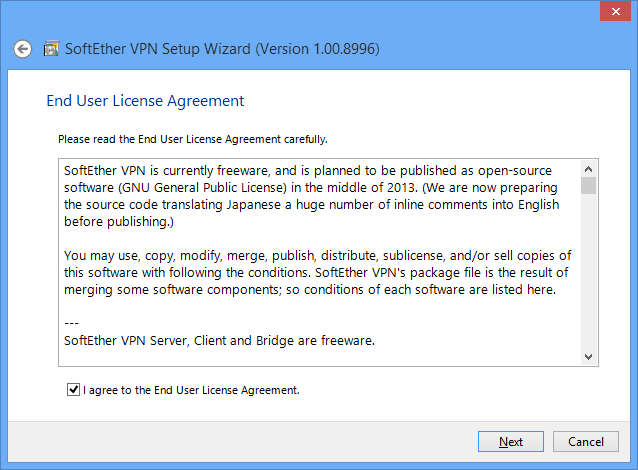Click 'GNU General Public License' text in agreement
This screenshot has height=470, width=638.
coord(203,188)
